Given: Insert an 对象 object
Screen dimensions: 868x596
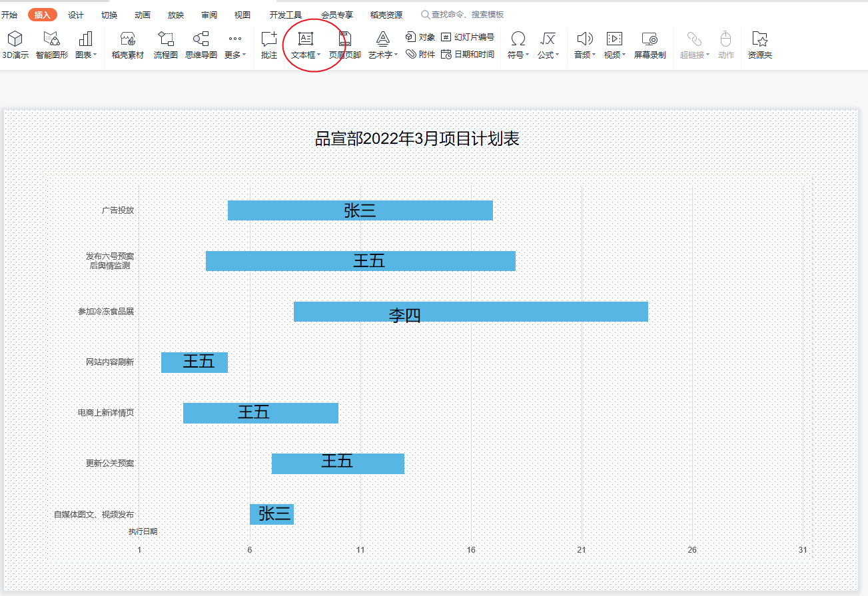Looking at the screenshot, I should coord(420,37).
